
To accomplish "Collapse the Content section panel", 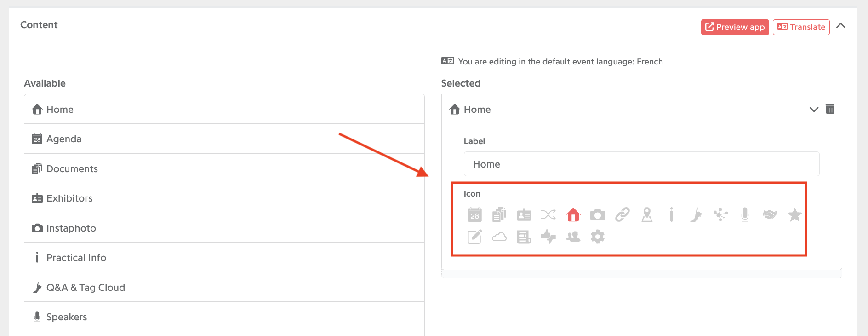I will click(840, 26).
